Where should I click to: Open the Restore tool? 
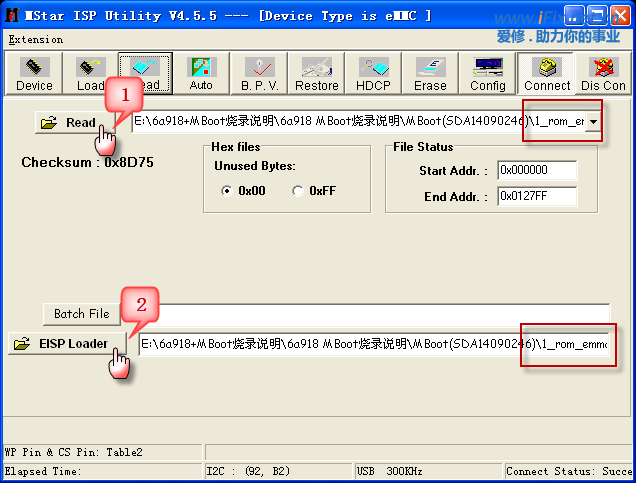(316, 74)
